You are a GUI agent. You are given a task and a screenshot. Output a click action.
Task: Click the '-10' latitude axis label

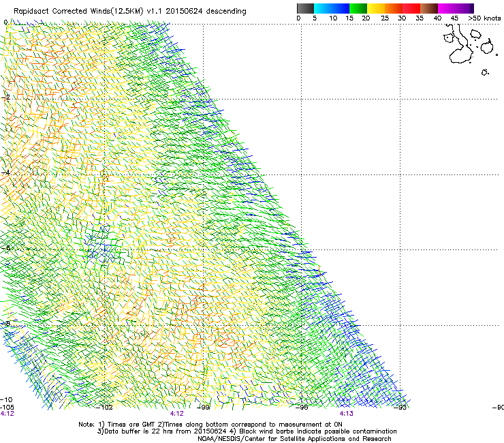[6, 399]
